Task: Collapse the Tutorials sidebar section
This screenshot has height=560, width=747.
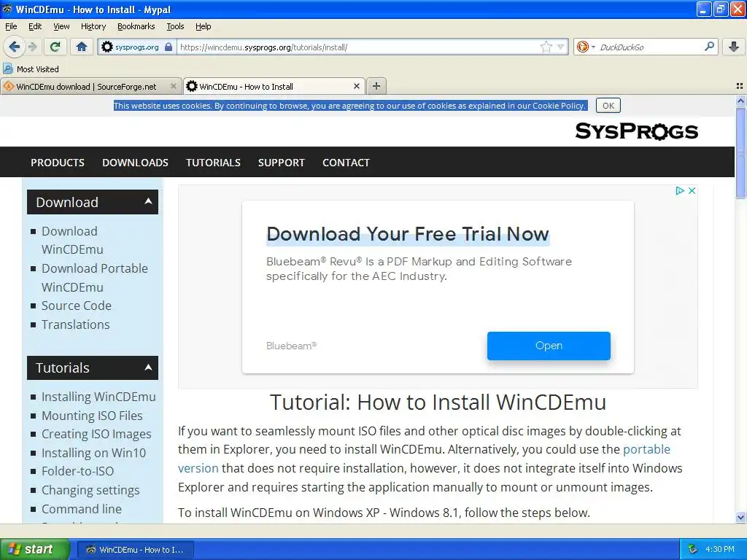Action: pos(148,367)
